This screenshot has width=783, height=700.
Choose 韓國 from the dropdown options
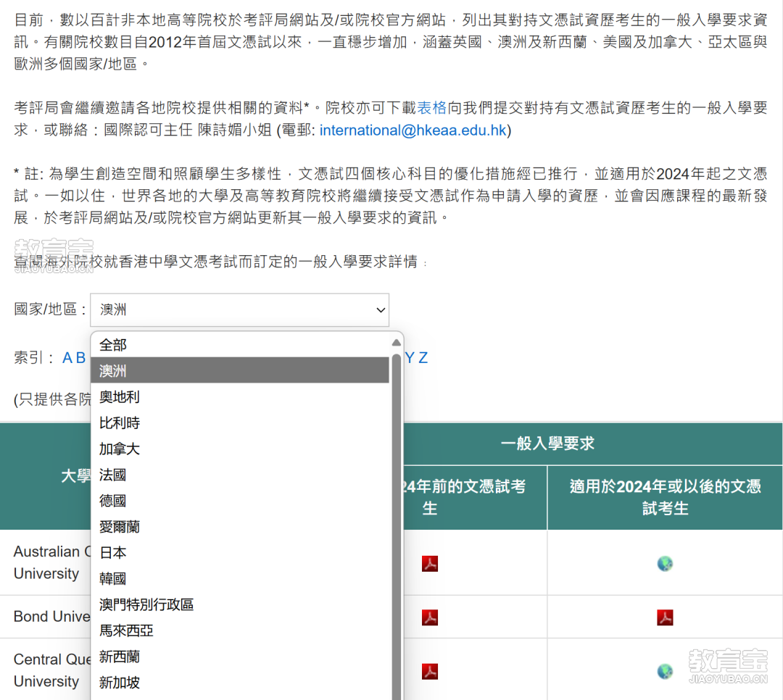tap(240, 578)
